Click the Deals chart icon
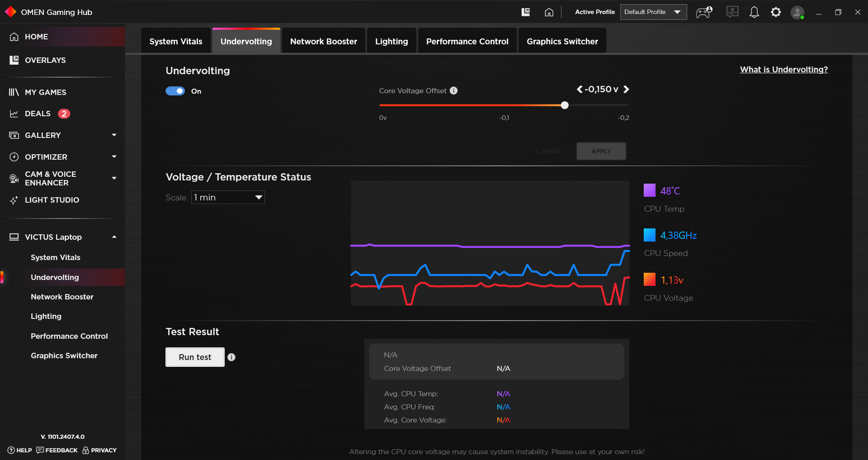Image resolution: width=868 pixels, height=460 pixels. coord(14,114)
